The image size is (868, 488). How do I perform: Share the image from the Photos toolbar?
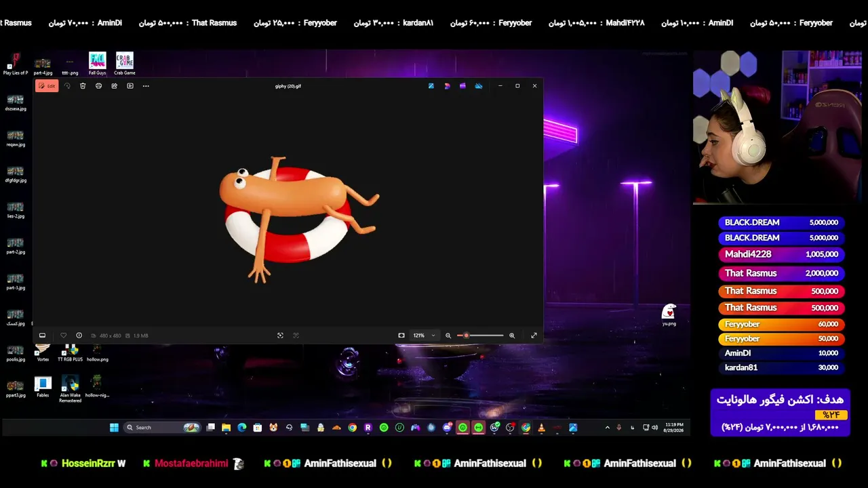(114, 86)
